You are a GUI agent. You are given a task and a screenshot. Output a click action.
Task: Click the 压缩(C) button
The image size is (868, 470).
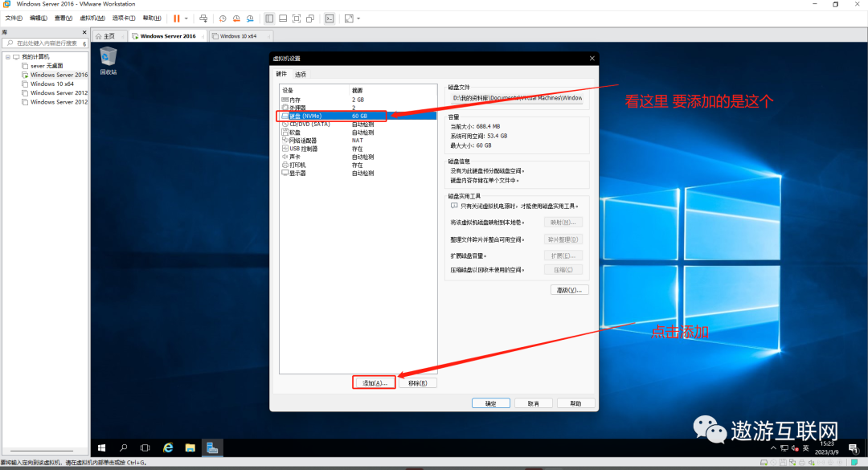click(563, 270)
